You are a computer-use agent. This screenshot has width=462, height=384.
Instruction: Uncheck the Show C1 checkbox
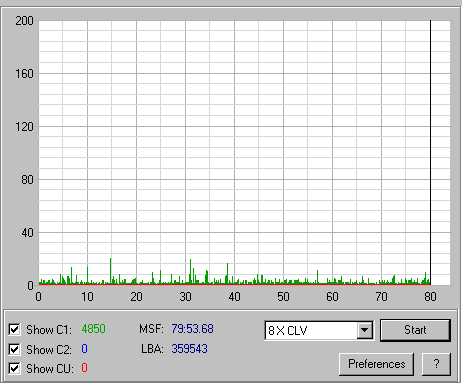pyautogui.click(x=14, y=329)
